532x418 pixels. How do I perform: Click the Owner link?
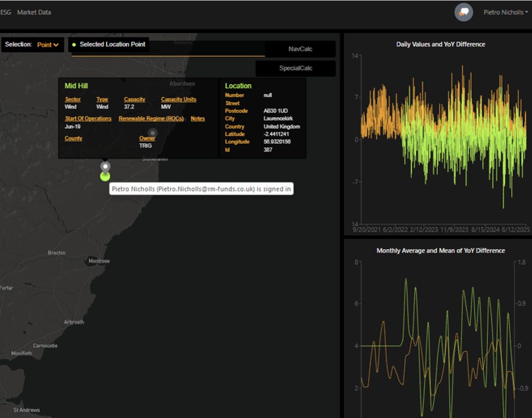tap(147, 138)
